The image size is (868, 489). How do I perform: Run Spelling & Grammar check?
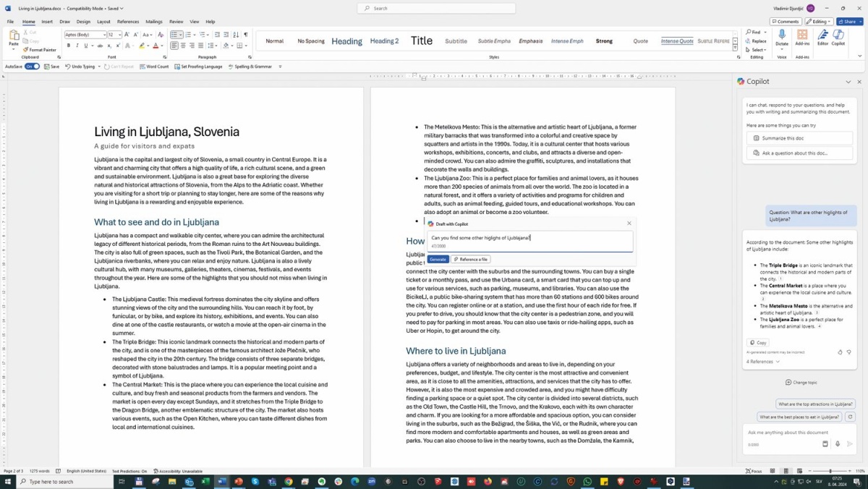(x=250, y=67)
